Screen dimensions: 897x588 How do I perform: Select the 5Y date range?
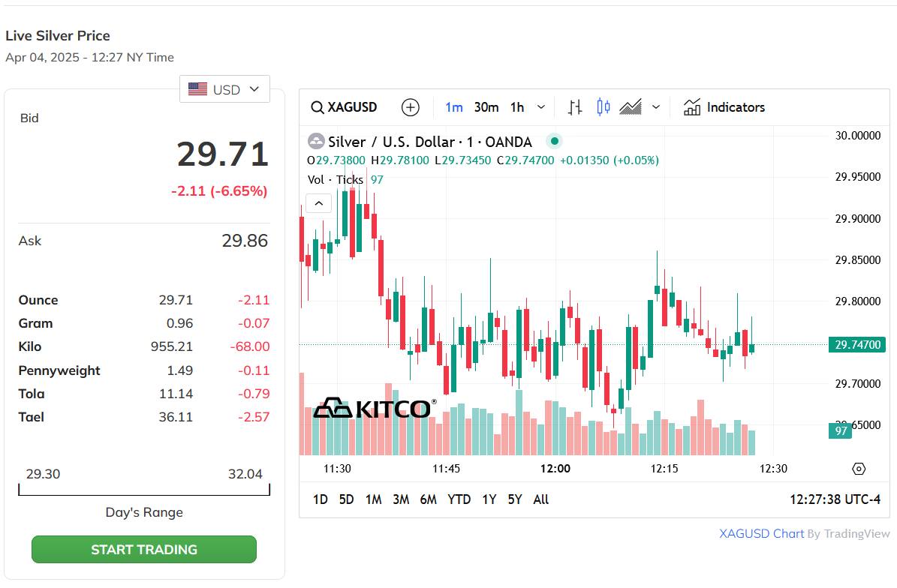coord(515,499)
